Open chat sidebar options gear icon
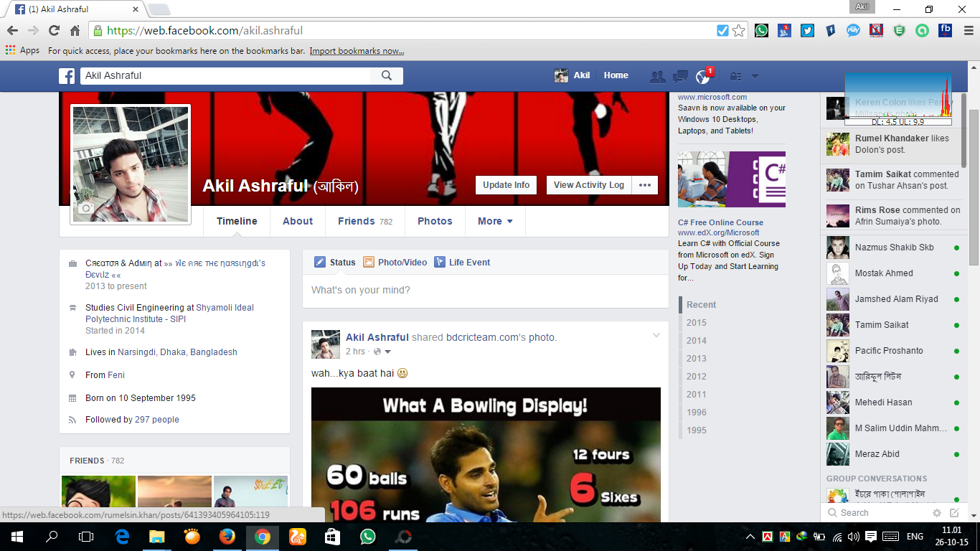The height and width of the screenshot is (551, 980). point(937,513)
